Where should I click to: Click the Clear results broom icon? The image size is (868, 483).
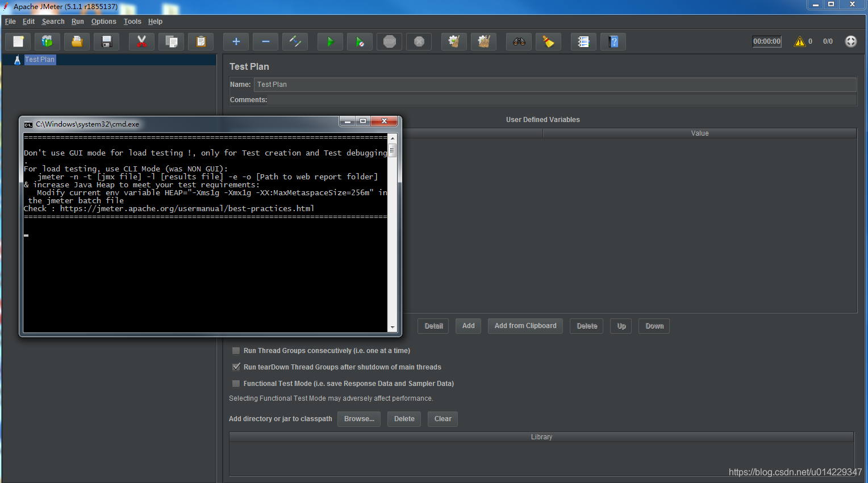point(454,41)
